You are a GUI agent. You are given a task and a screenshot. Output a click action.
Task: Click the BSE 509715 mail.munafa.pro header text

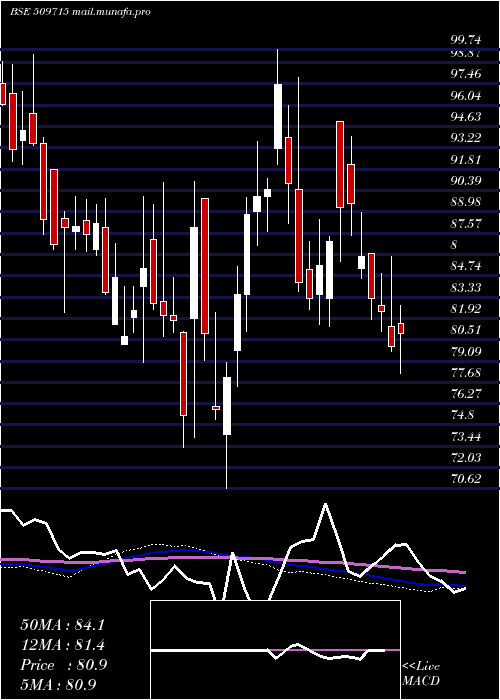click(80, 12)
